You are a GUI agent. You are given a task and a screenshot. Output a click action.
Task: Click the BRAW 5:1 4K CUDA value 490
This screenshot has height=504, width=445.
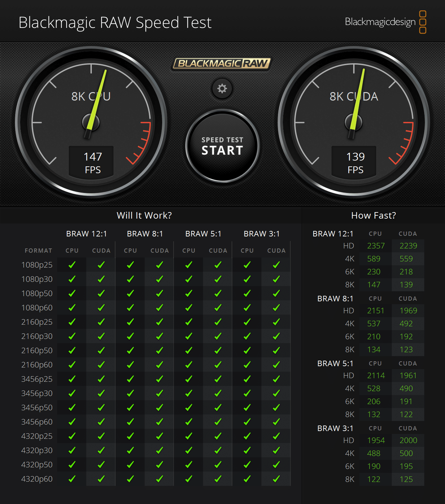click(406, 389)
